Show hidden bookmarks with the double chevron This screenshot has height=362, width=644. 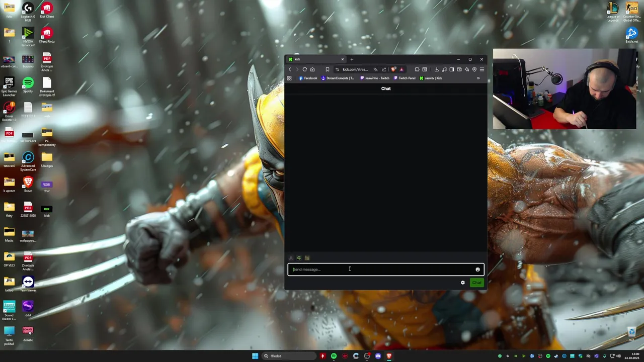pyautogui.click(x=478, y=78)
